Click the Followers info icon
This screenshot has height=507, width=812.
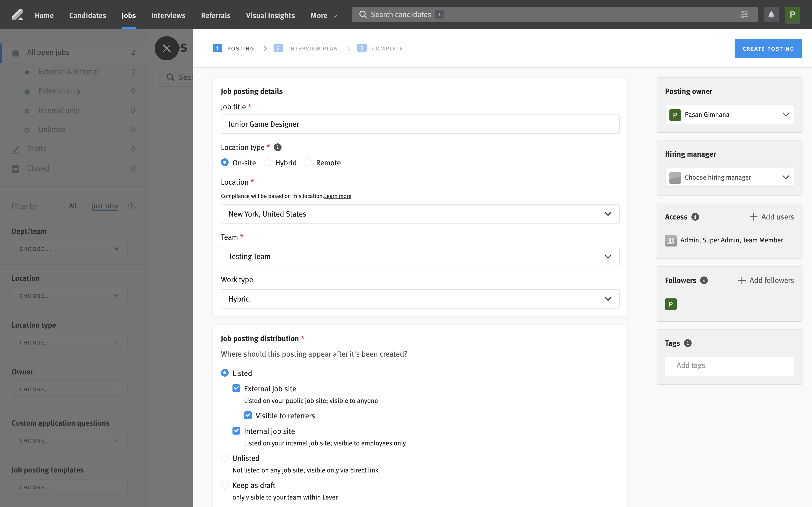(704, 280)
